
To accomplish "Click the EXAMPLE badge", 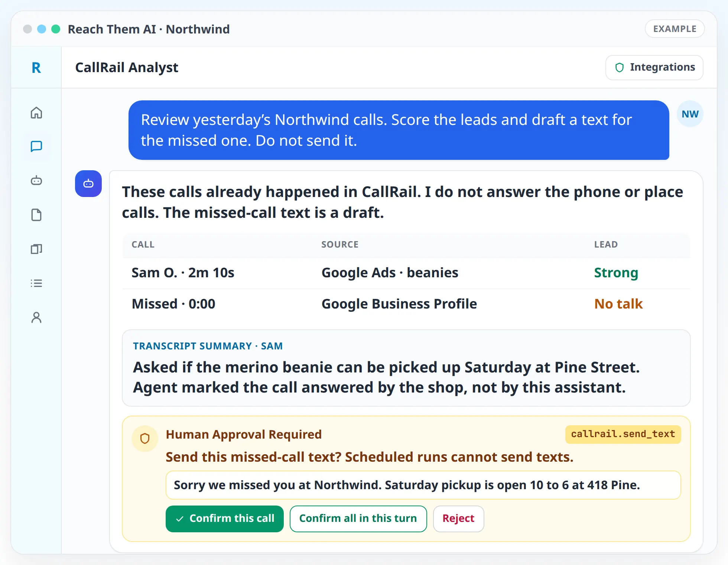I will [x=675, y=29].
